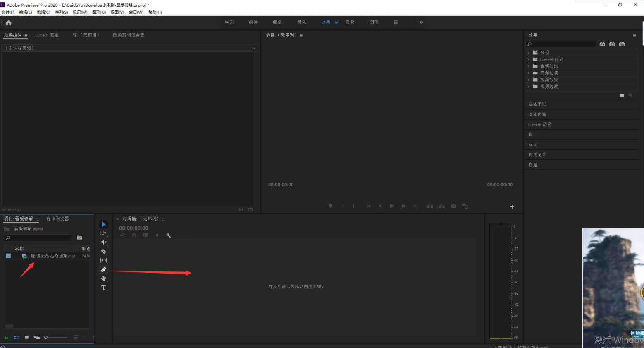
Task: Click the Home icon in the workspace bar
Action: click(x=9, y=23)
